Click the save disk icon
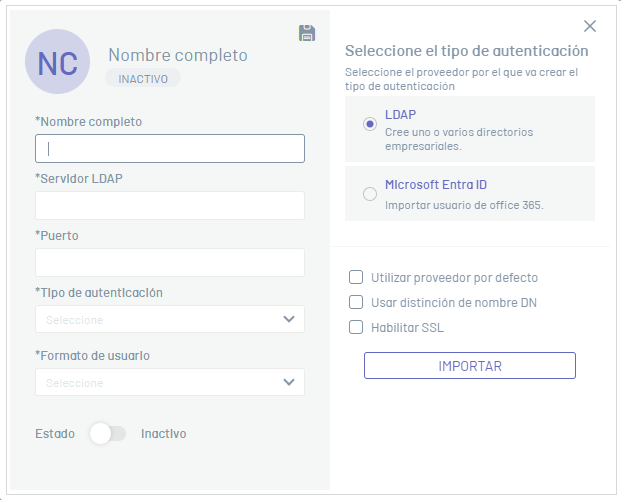 [307, 33]
